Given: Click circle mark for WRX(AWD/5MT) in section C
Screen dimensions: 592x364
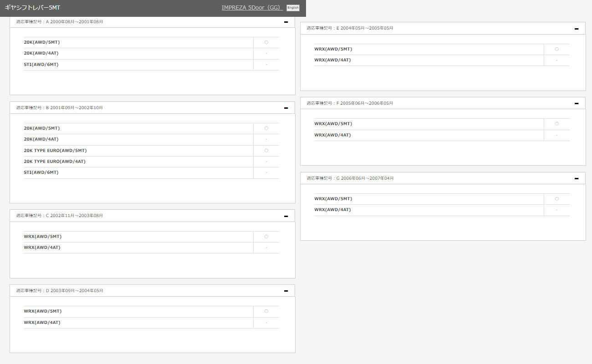Looking at the screenshot, I should coord(266,237).
